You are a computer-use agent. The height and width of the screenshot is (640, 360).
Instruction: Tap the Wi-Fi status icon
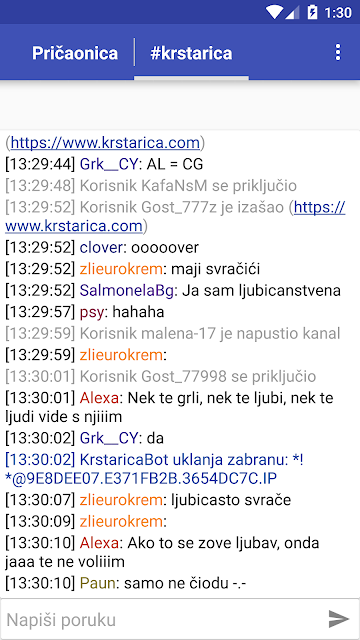click(x=273, y=12)
